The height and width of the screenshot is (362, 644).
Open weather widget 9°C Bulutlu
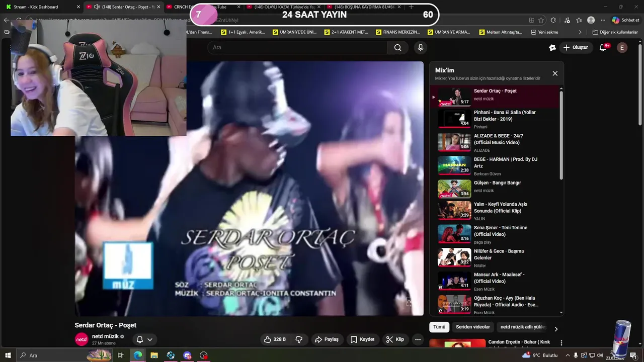(x=540, y=355)
